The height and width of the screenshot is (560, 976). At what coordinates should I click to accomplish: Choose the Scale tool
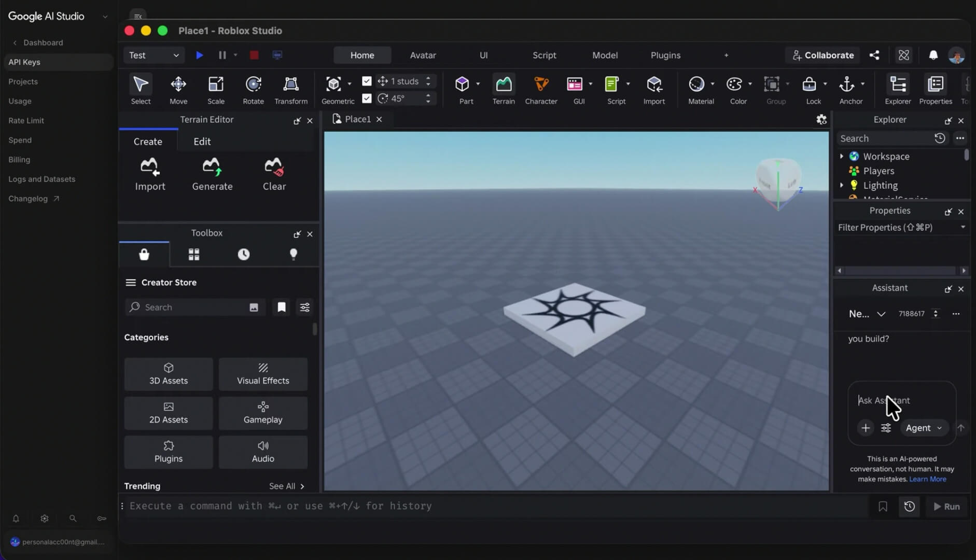(216, 89)
